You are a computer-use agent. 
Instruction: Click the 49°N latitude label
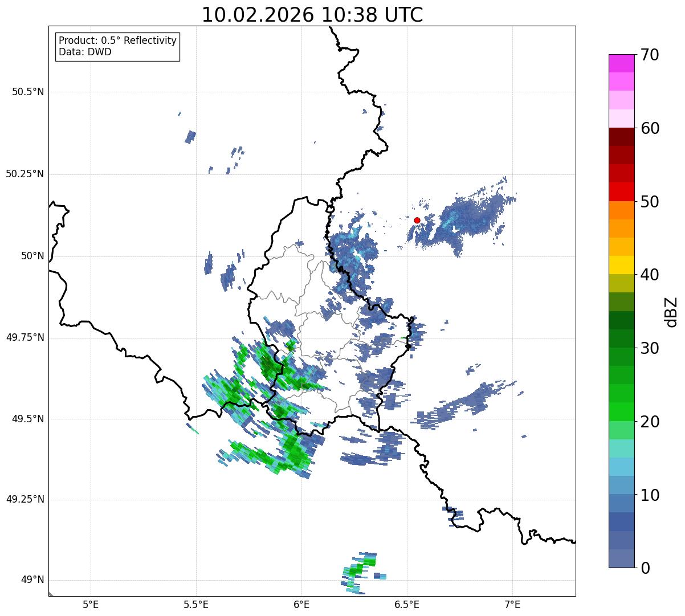tap(32, 580)
